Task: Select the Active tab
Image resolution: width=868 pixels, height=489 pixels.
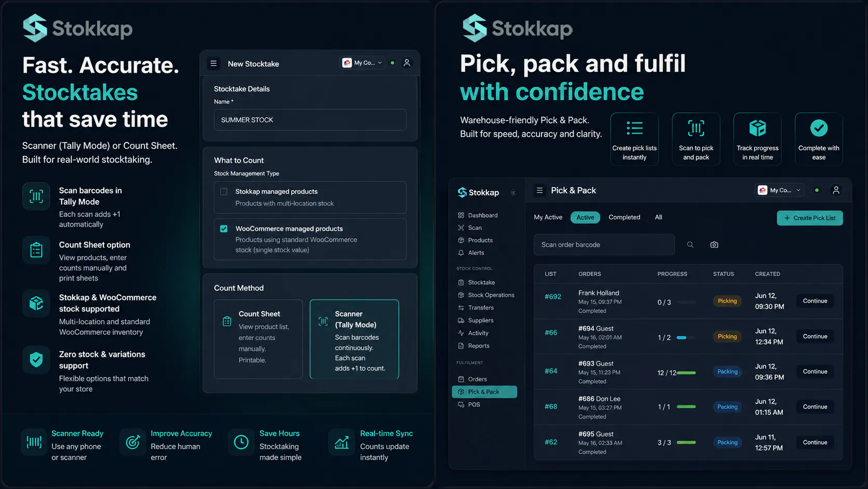Action: tap(585, 217)
